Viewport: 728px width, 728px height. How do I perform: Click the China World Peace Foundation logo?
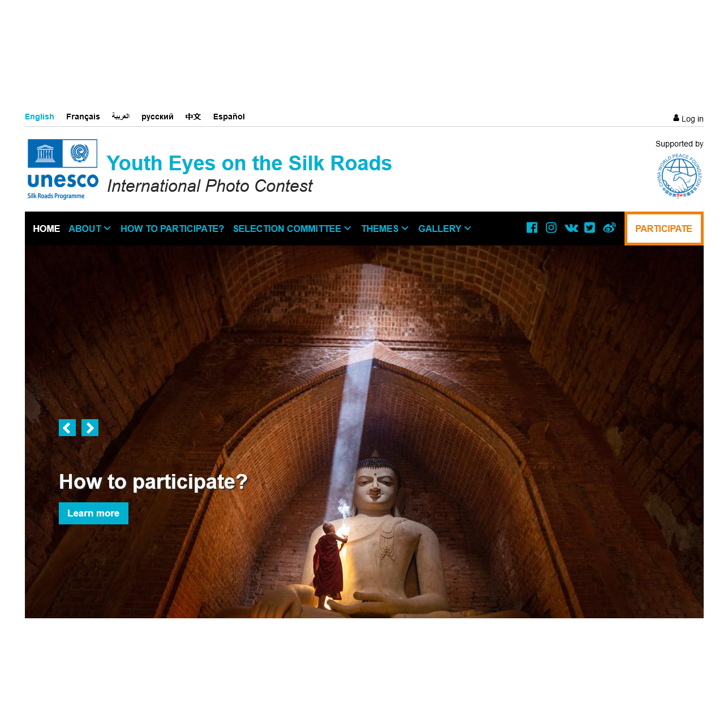pyautogui.click(x=679, y=175)
